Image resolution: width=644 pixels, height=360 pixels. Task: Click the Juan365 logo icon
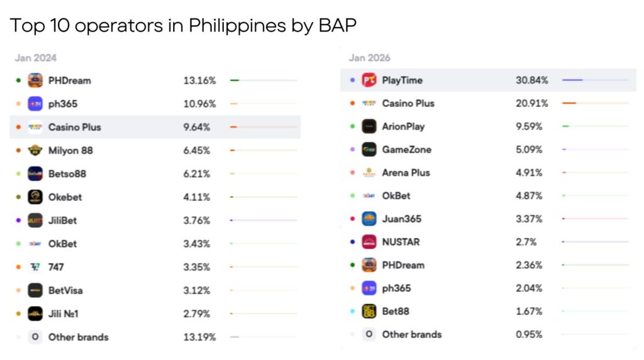369,219
